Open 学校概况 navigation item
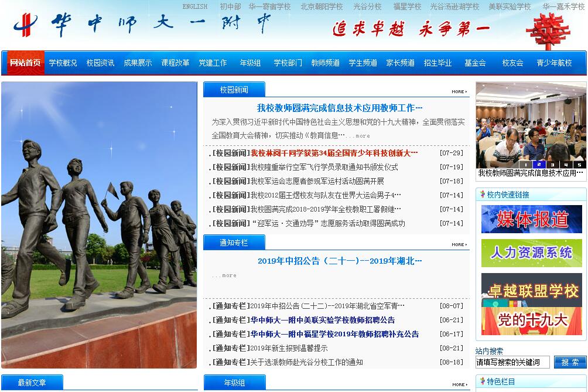This screenshot has height=392, width=588. (x=63, y=63)
